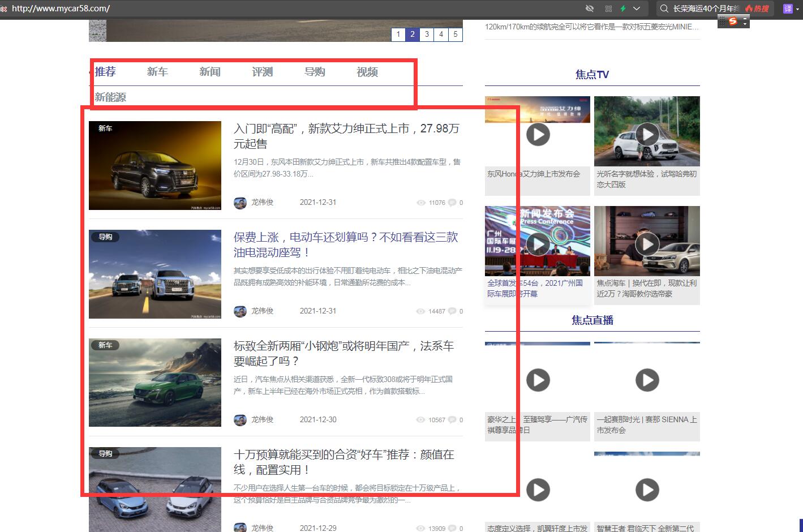Viewport: 803px width, 532px height.
Task: Click author 龙伟俊 on the 艾力绅 article
Action: point(262,202)
